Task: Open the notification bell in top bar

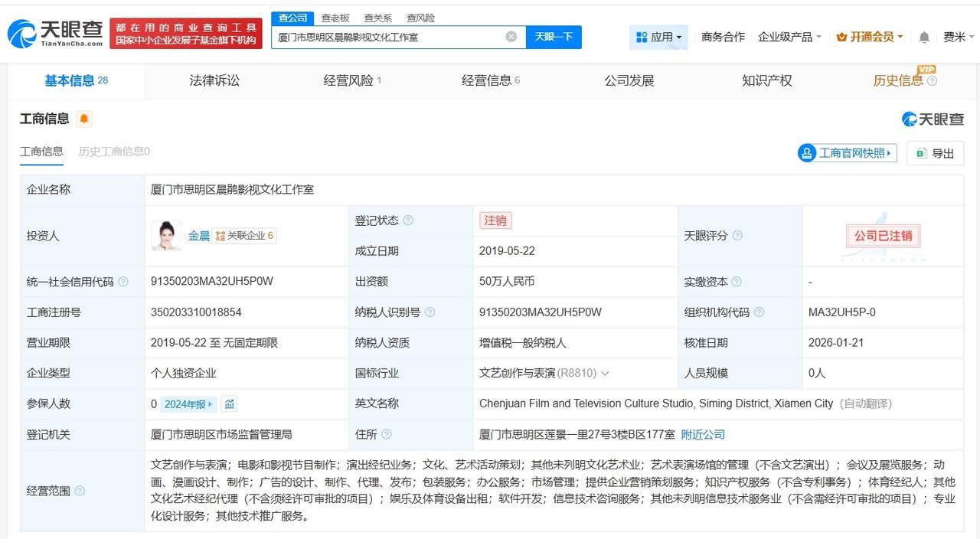Action: [x=923, y=36]
